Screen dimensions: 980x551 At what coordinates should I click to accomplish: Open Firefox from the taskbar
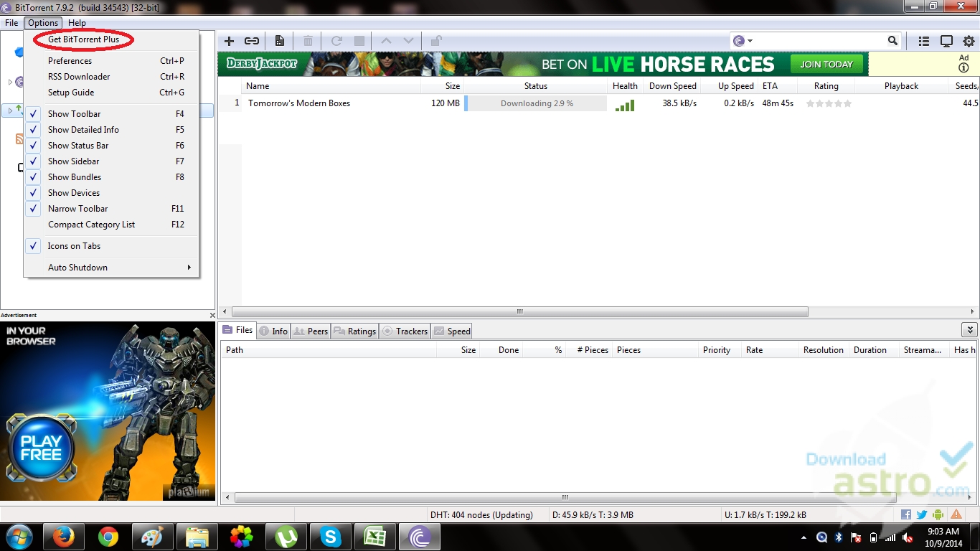click(x=65, y=537)
